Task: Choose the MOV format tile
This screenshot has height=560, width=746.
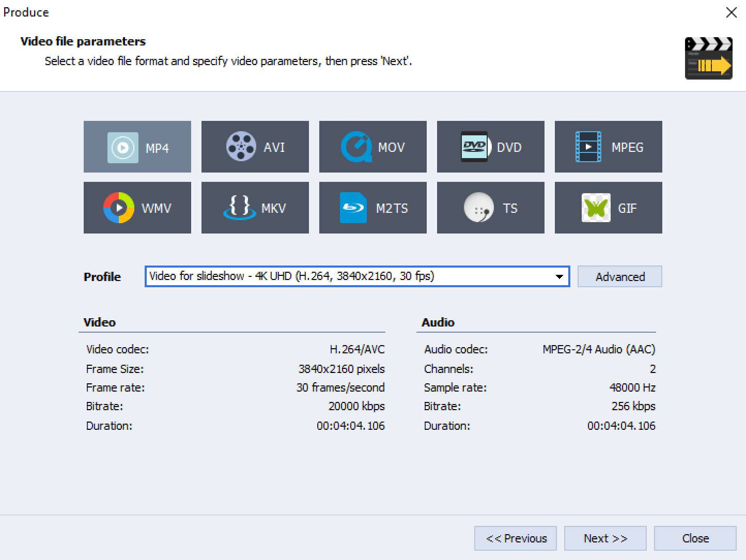Action: pyautogui.click(x=372, y=147)
